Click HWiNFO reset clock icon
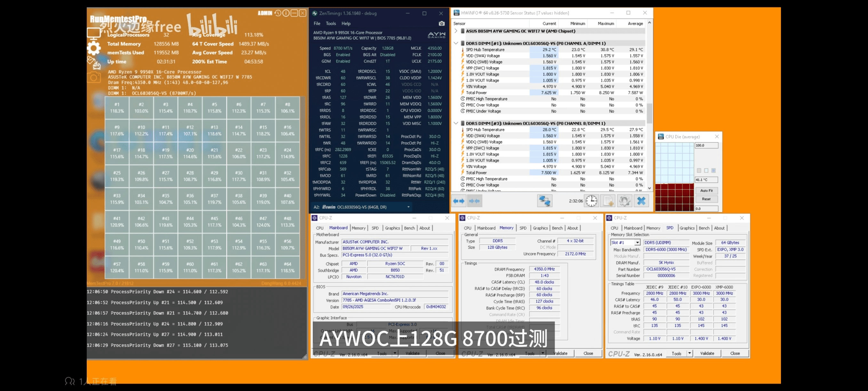The image size is (868, 391). pyautogui.click(x=591, y=201)
